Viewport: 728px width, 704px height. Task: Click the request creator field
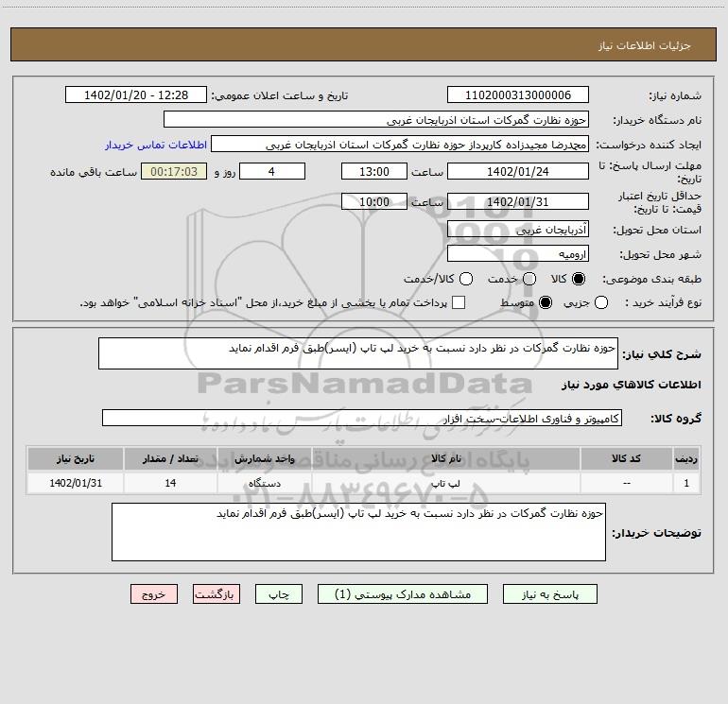(400, 145)
